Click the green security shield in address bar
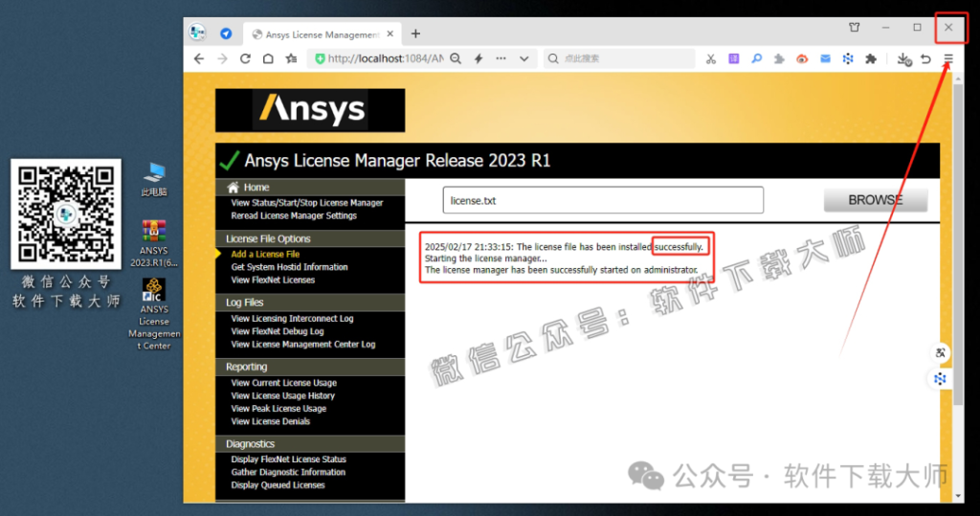This screenshot has width=980, height=516. click(x=320, y=58)
